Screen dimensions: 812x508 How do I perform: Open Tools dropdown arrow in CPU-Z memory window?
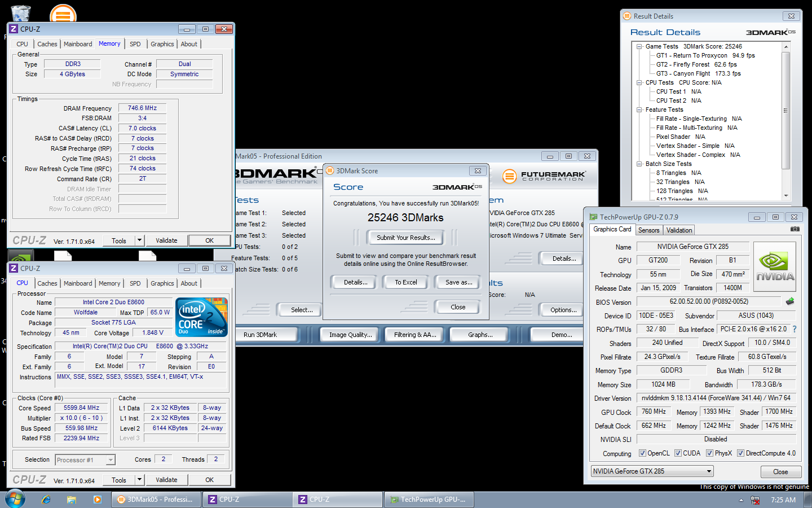(139, 240)
